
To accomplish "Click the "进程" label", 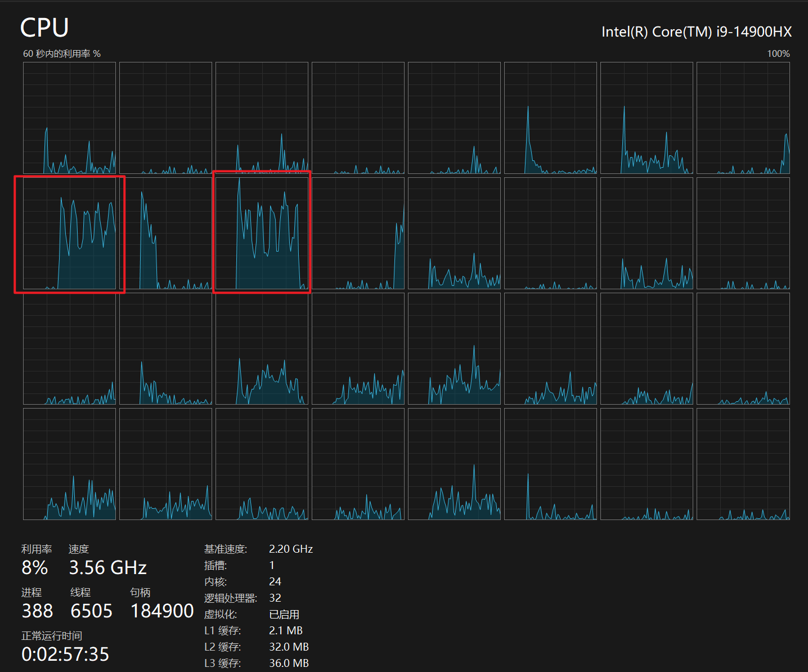I will point(32,592).
